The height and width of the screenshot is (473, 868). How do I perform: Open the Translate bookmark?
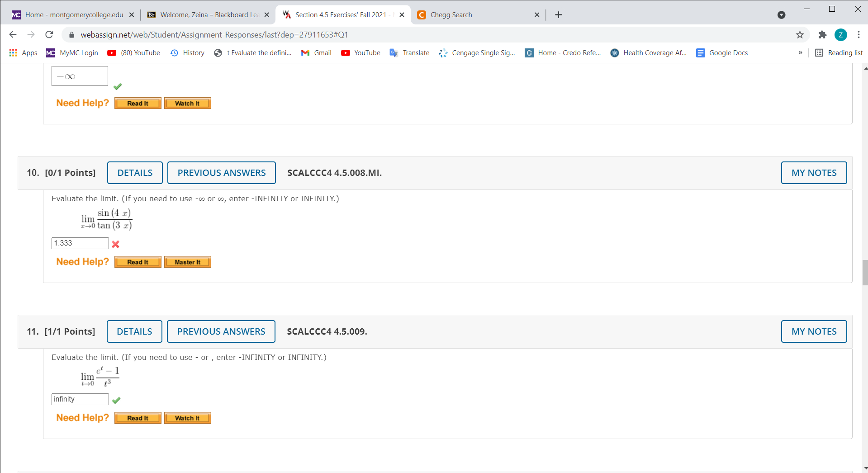coord(409,53)
